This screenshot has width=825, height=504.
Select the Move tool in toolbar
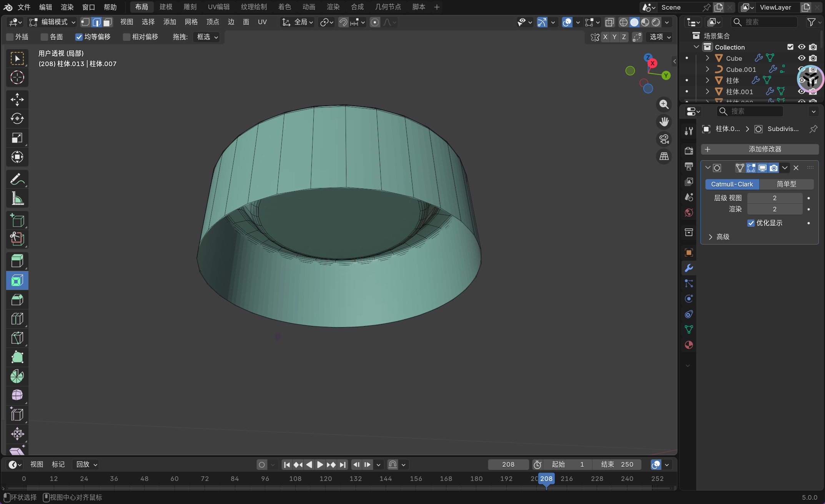click(x=17, y=99)
